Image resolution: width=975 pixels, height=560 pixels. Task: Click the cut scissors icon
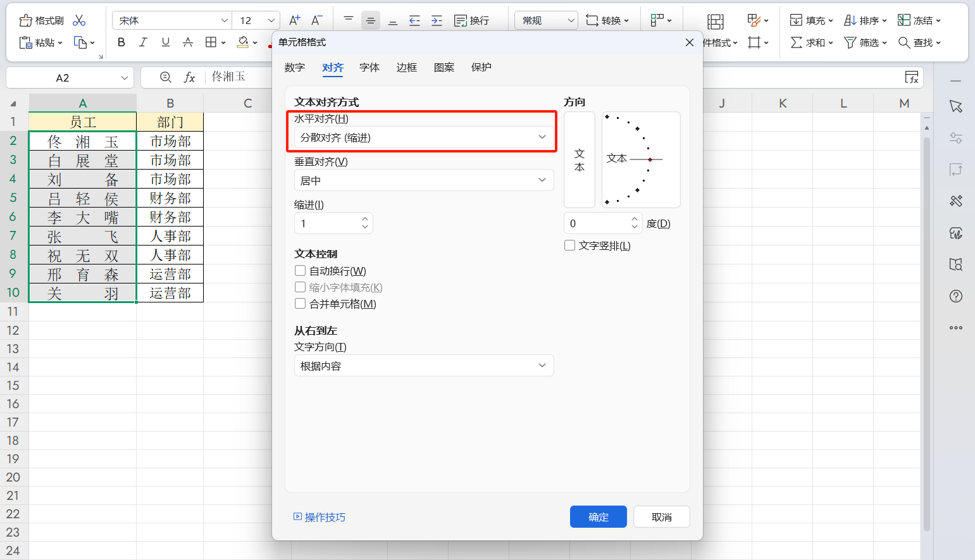click(x=79, y=20)
